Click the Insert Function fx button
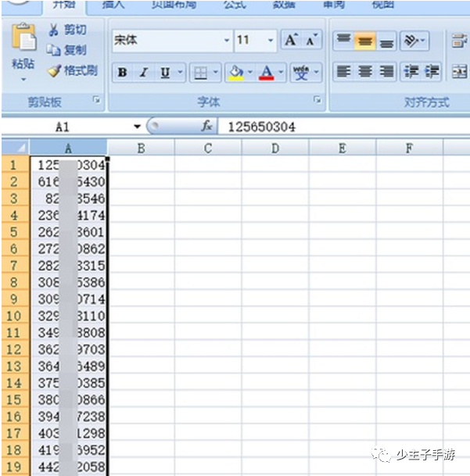470x476 pixels. click(206, 126)
